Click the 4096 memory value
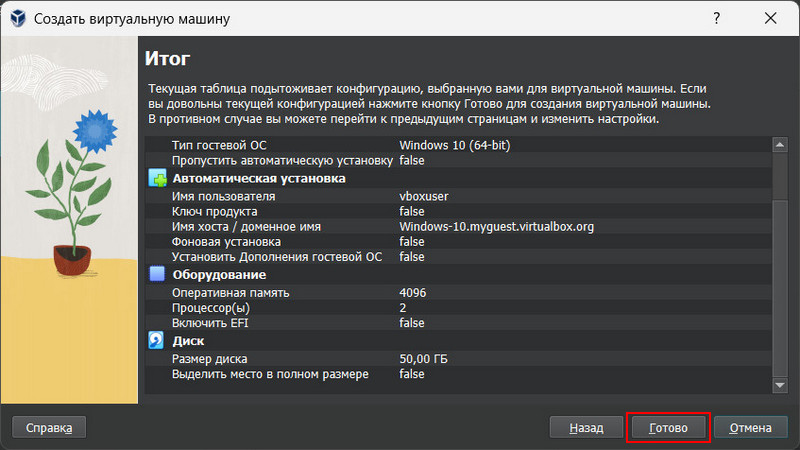 click(412, 292)
